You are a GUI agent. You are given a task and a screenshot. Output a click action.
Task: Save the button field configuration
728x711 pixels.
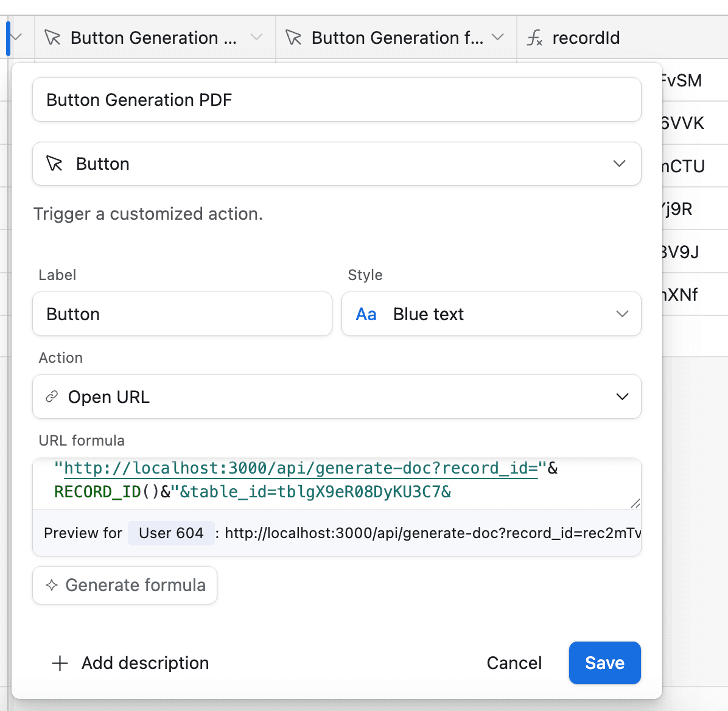pos(604,663)
